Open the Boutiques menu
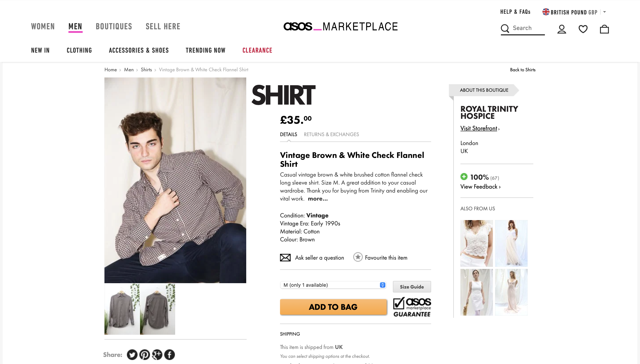This screenshot has width=640, height=364. point(114,26)
